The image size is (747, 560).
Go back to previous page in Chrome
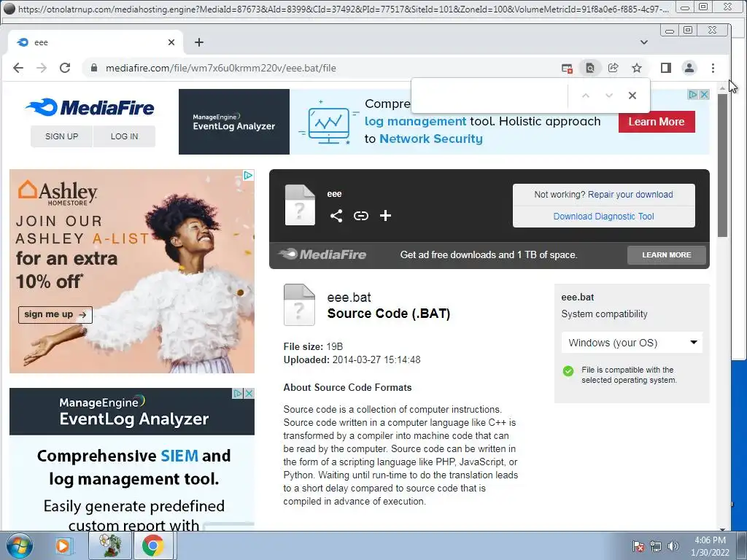click(18, 68)
